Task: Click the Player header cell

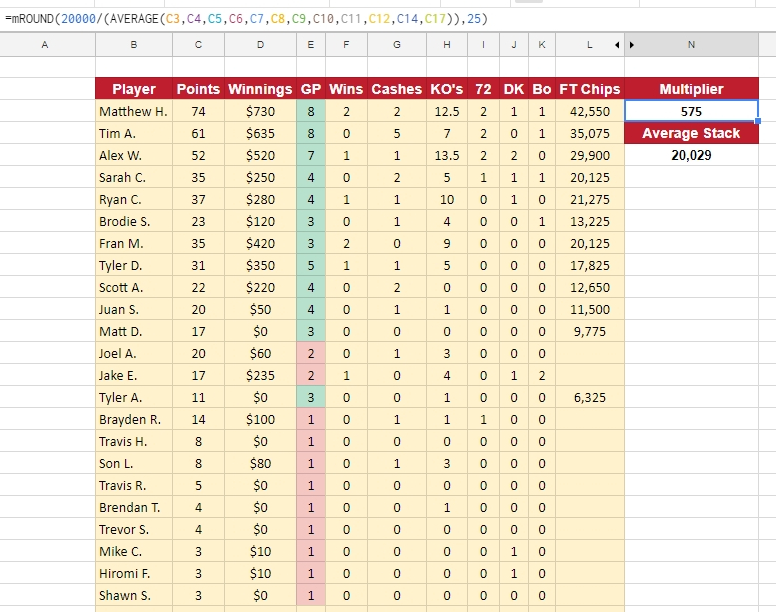Action: [x=134, y=89]
